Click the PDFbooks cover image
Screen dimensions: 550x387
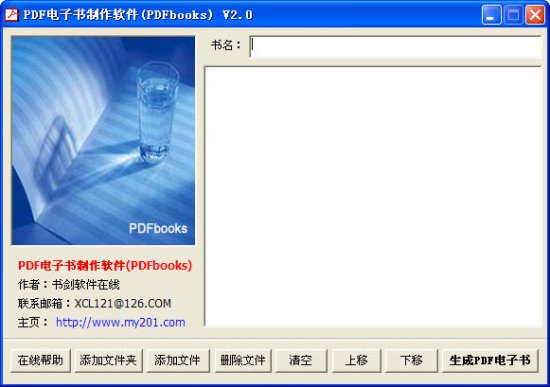103,140
